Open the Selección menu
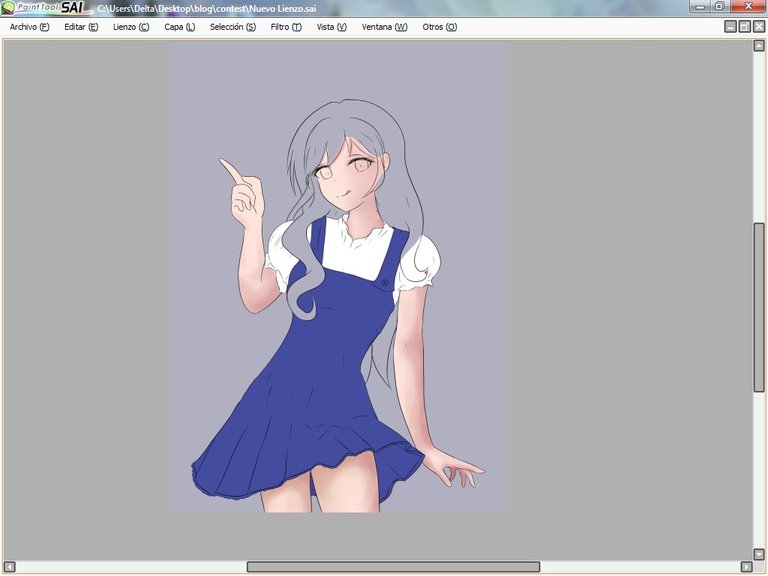This screenshot has height=576, width=768. tap(233, 27)
